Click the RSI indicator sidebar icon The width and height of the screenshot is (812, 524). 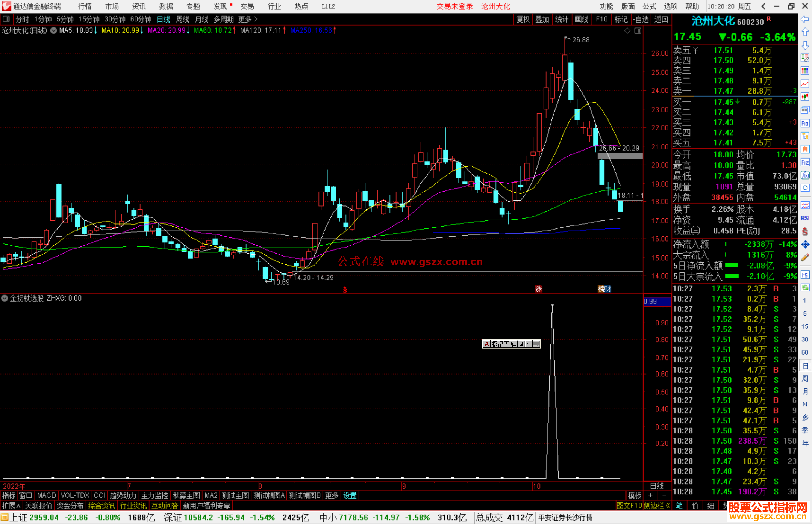click(805, 218)
